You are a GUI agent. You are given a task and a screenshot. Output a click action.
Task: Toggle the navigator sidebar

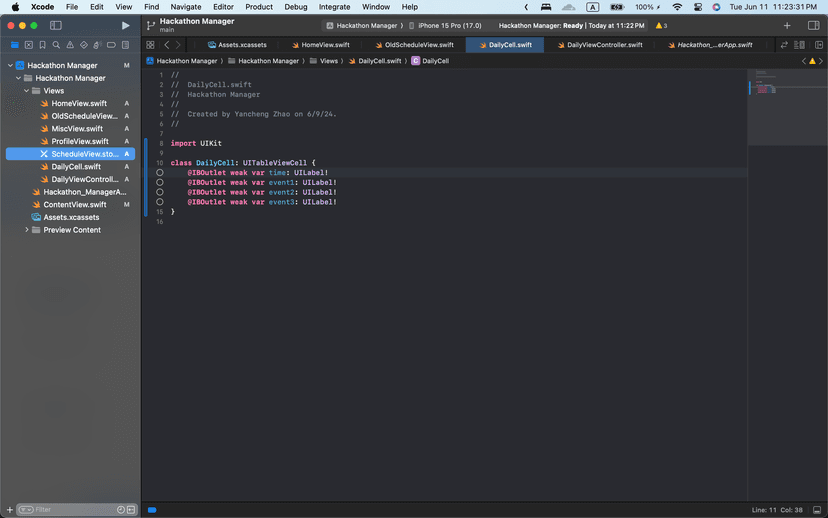(55, 25)
